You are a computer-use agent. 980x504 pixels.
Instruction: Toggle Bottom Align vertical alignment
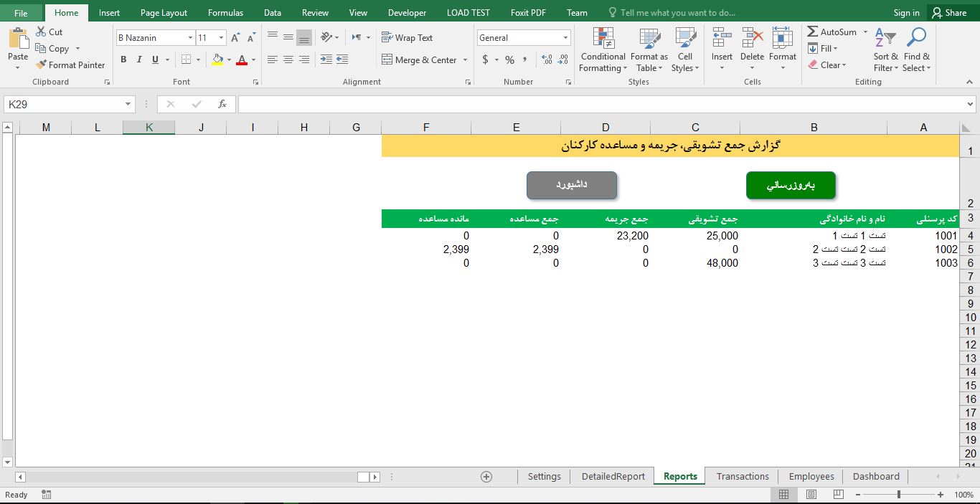pos(304,37)
